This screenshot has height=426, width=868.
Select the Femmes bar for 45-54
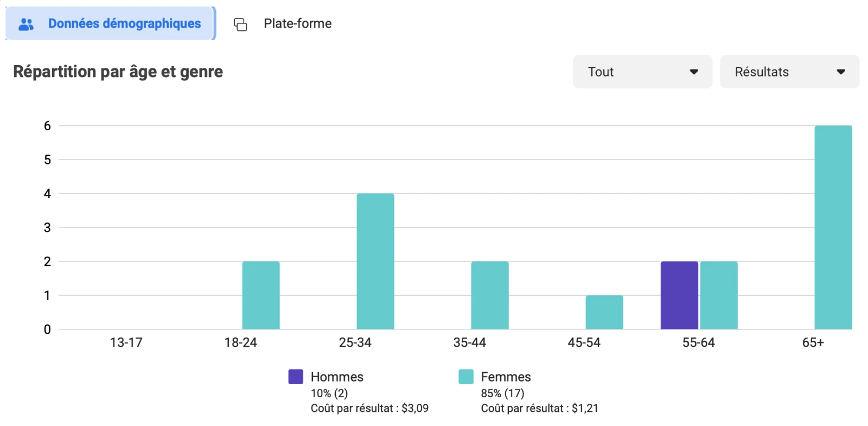pyautogui.click(x=604, y=313)
